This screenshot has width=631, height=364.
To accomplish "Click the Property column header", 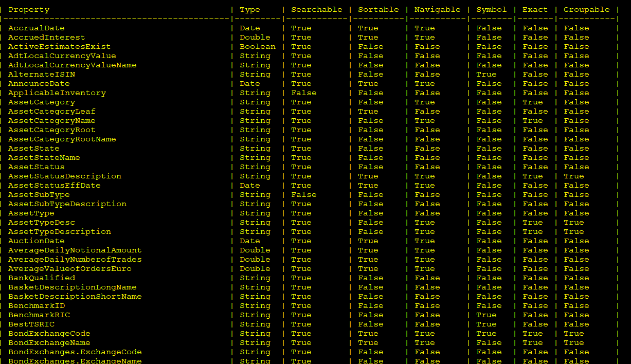I will tap(29, 10).
